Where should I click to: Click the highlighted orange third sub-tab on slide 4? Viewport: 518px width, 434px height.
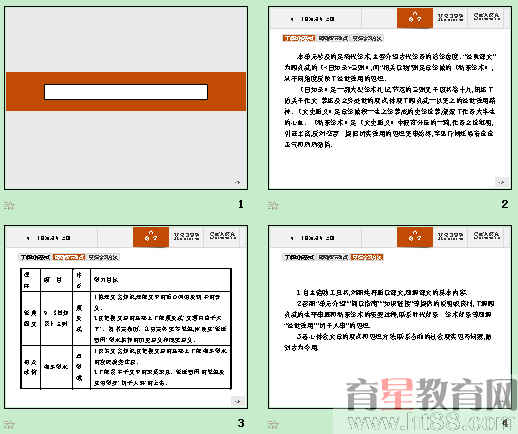pos(367,257)
